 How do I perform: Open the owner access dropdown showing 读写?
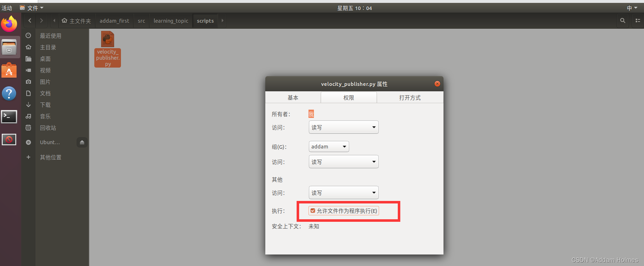[x=343, y=127]
